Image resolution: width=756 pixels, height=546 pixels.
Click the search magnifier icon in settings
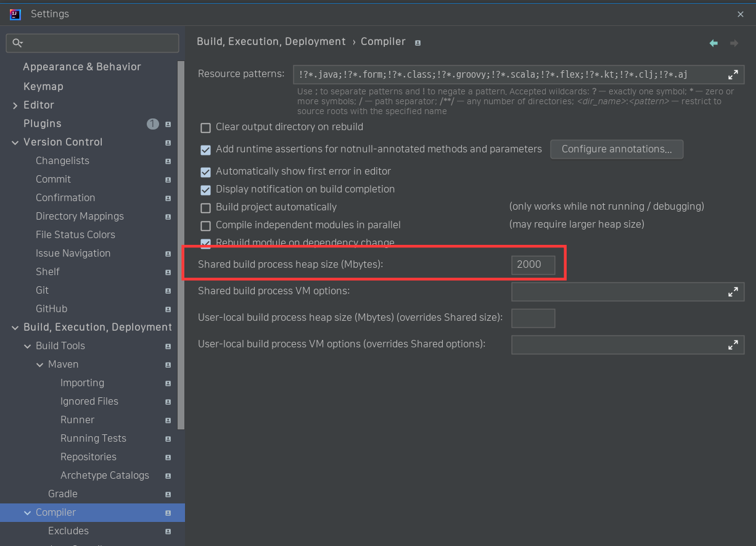pos(17,43)
